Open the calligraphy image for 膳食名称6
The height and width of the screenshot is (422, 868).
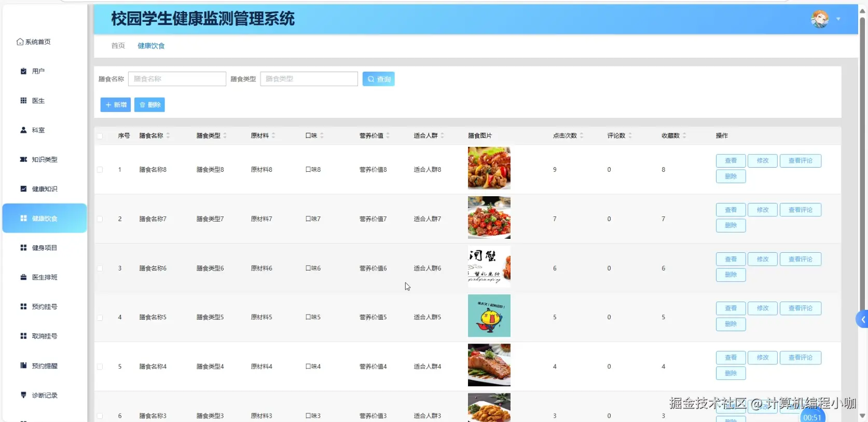coord(489,267)
